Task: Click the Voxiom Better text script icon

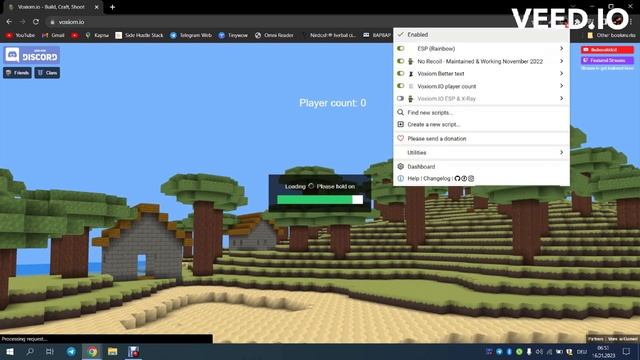Action: [411, 74]
